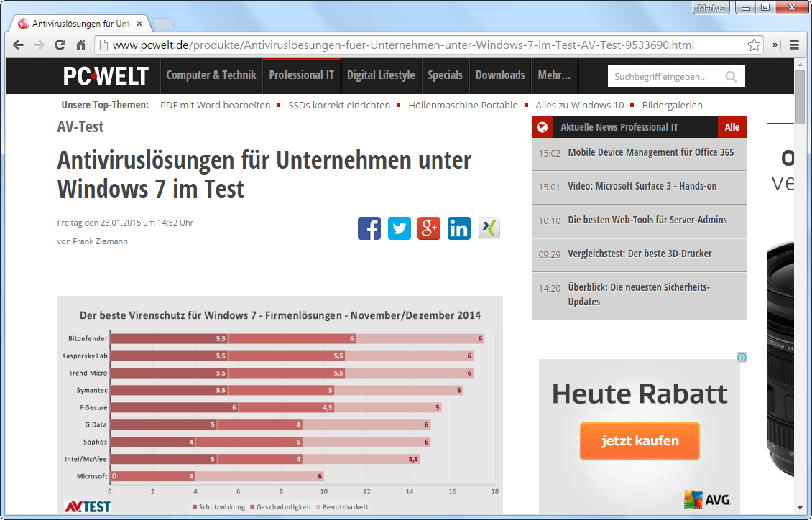Viewport: 812px width, 520px height.
Task: Expand the Mehr... navigation menu
Action: [x=554, y=75]
